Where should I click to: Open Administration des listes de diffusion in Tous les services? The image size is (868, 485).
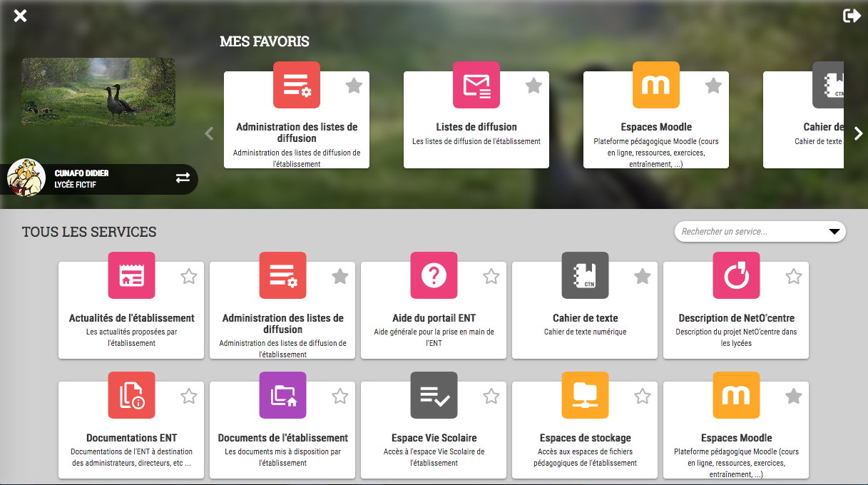pyautogui.click(x=282, y=324)
